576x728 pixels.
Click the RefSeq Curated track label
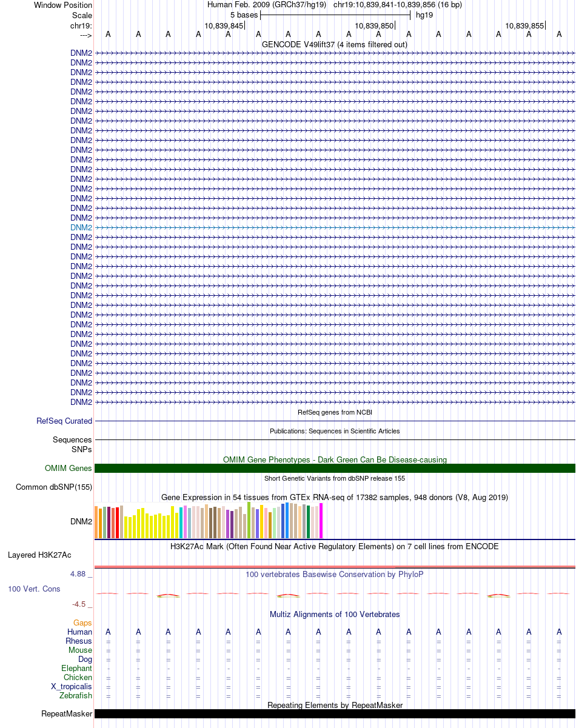coord(64,421)
